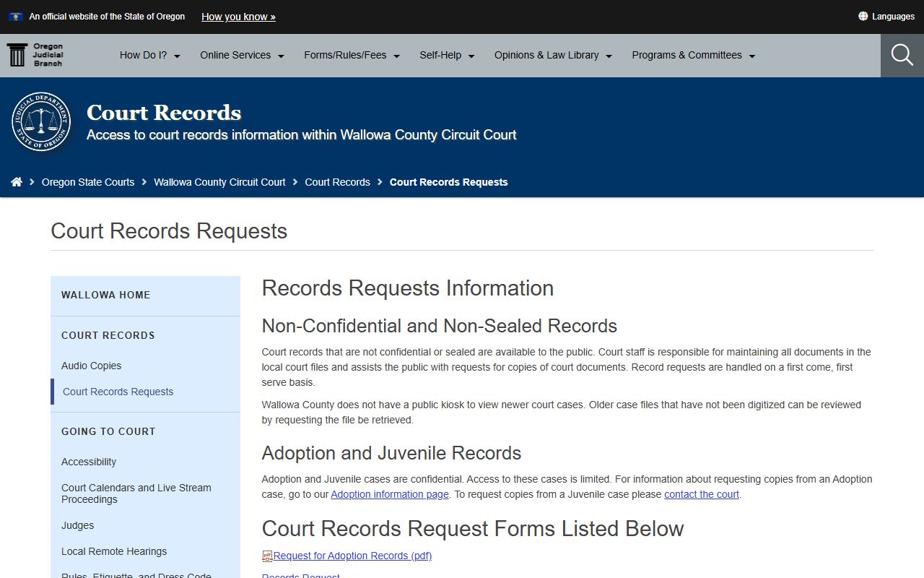Open Wallowa Home in the sidebar
This screenshot has height=578, width=924.
click(x=106, y=295)
